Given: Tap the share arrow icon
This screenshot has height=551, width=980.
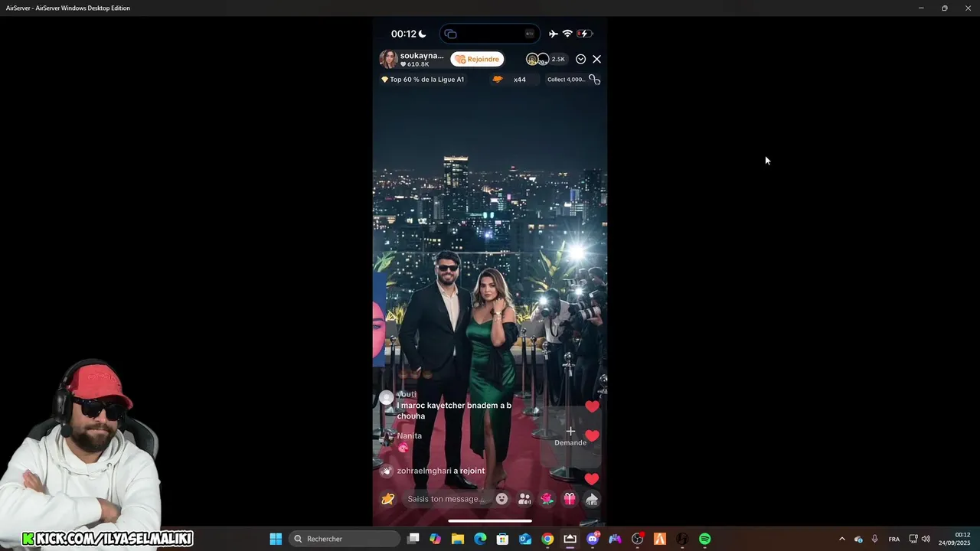Looking at the screenshot, I should click(592, 500).
